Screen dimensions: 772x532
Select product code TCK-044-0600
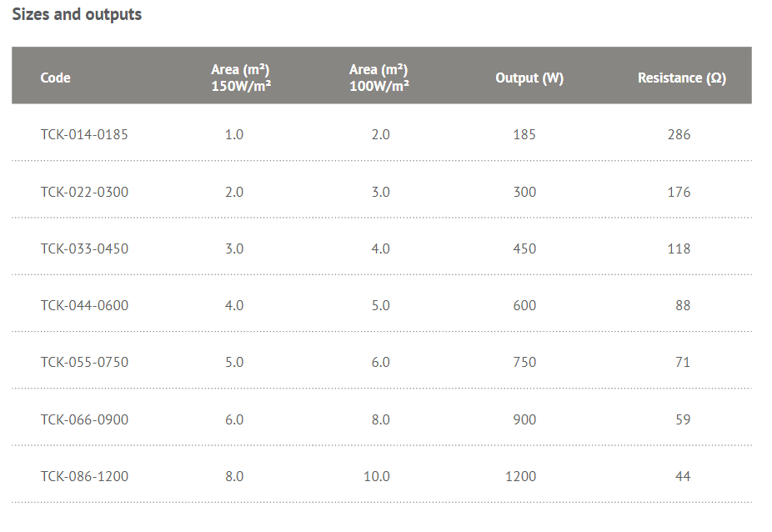84,305
